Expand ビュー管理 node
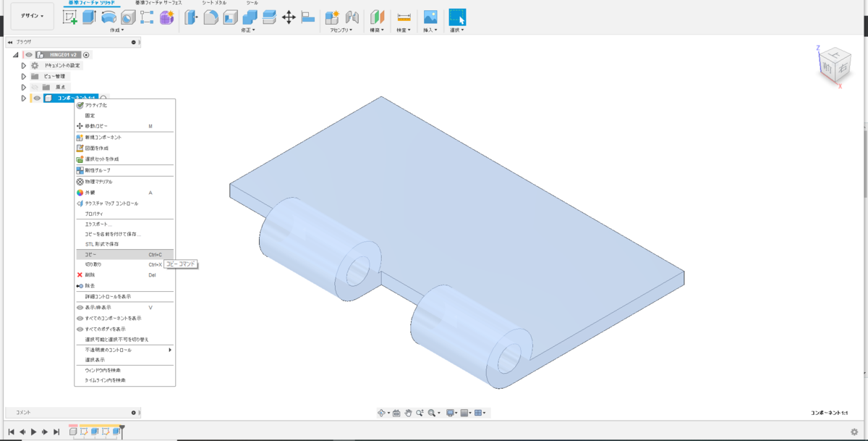The image size is (868, 441). 24,76
